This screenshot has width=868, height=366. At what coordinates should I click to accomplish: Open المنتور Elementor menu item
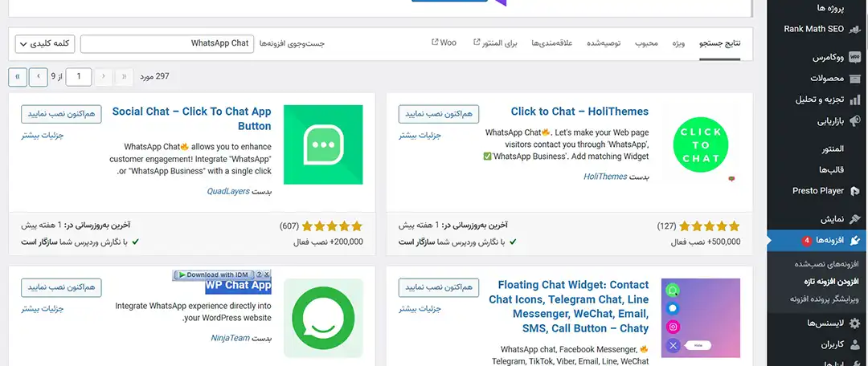[x=833, y=148]
